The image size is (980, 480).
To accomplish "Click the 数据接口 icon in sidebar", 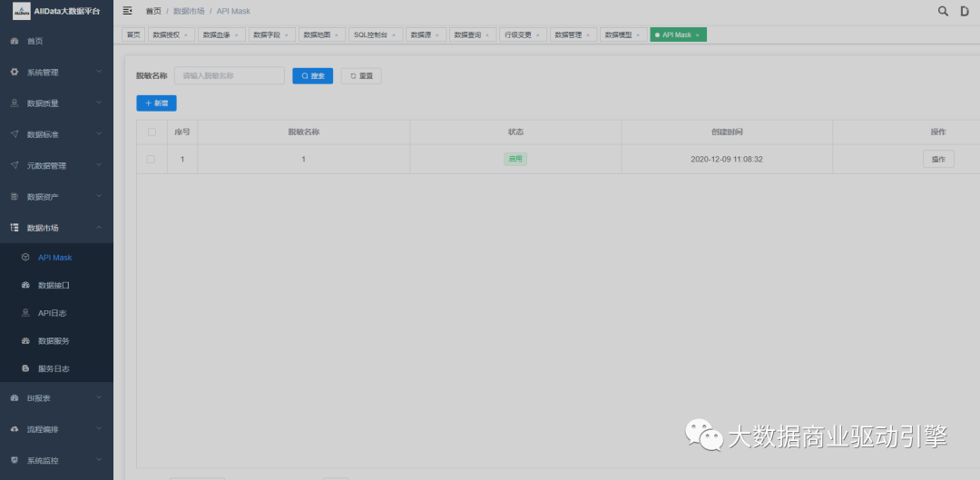I will (x=25, y=285).
